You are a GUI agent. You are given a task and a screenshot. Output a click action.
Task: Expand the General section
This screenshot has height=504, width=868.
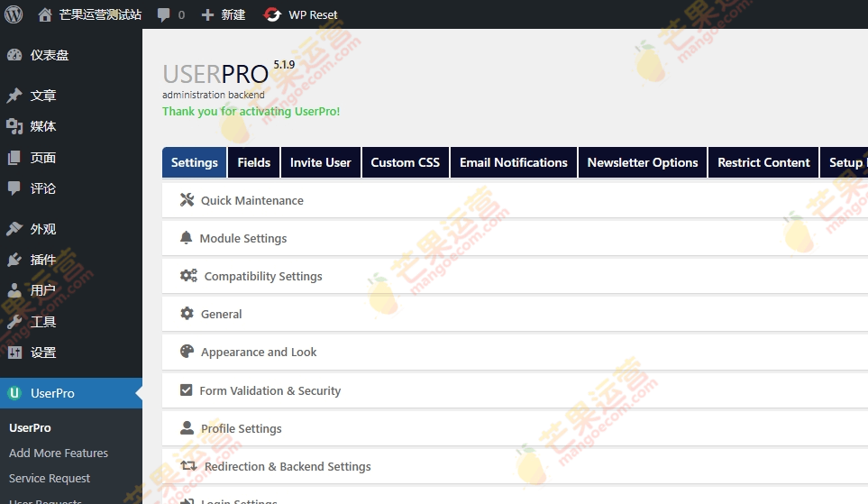(x=515, y=314)
